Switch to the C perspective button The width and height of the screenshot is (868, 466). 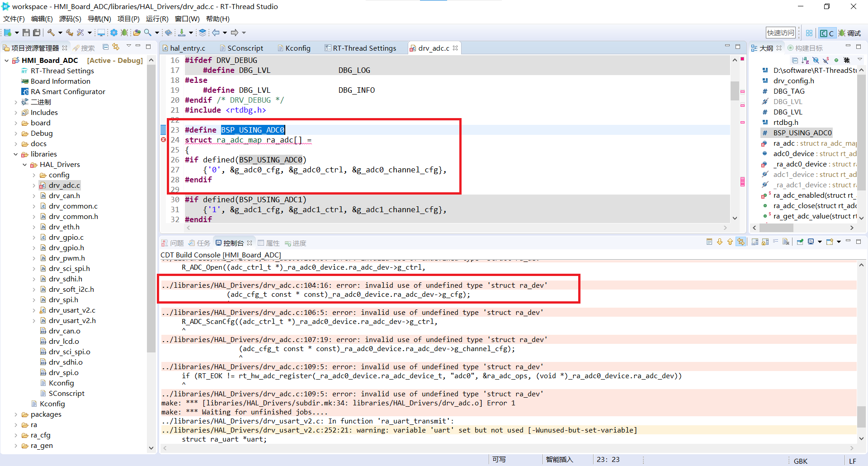827,33
